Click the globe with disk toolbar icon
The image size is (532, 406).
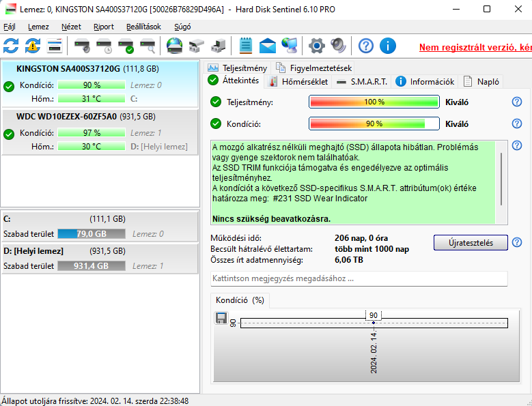[174, 46]
